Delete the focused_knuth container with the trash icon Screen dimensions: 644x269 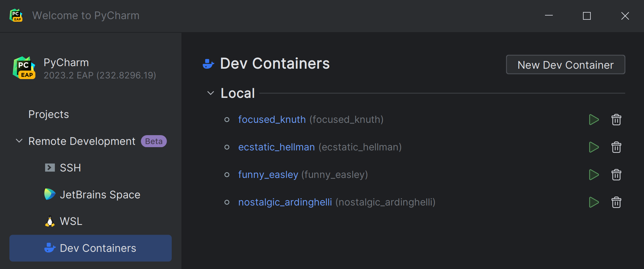pos(616,120)
